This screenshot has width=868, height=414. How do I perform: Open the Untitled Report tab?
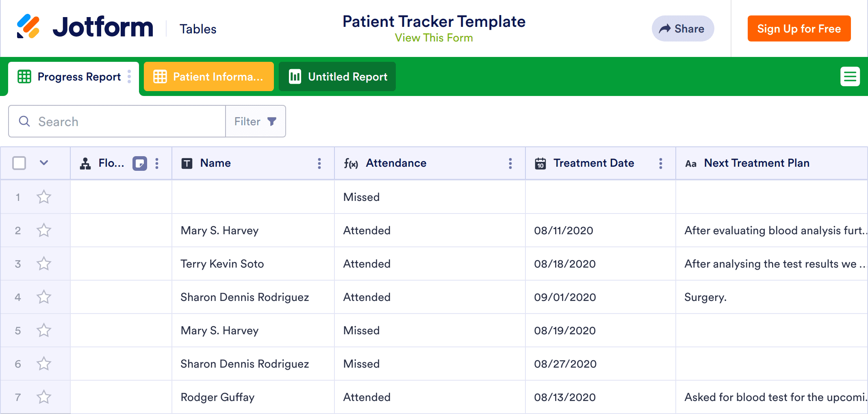pyautogui.click(x=337, y=76)
